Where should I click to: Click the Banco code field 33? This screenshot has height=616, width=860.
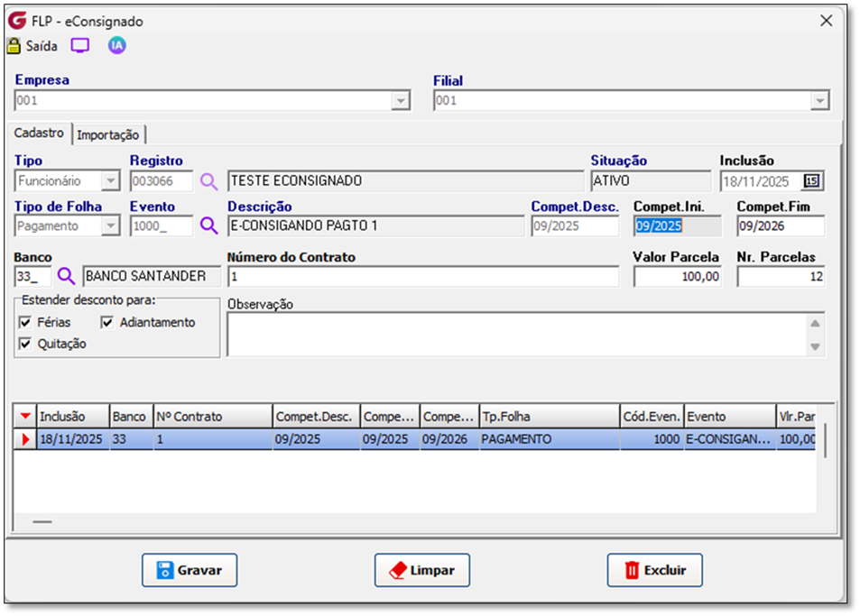[32, 276]
